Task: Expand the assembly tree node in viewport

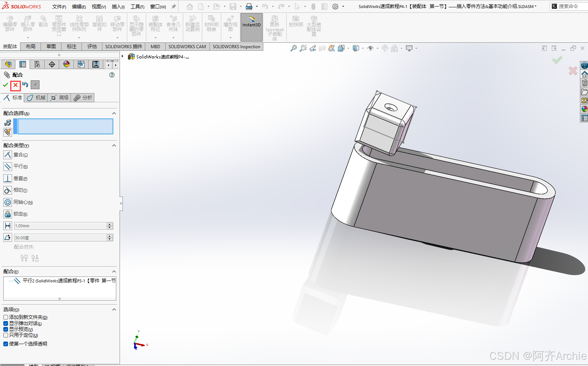Action: (x=123, y=57)
